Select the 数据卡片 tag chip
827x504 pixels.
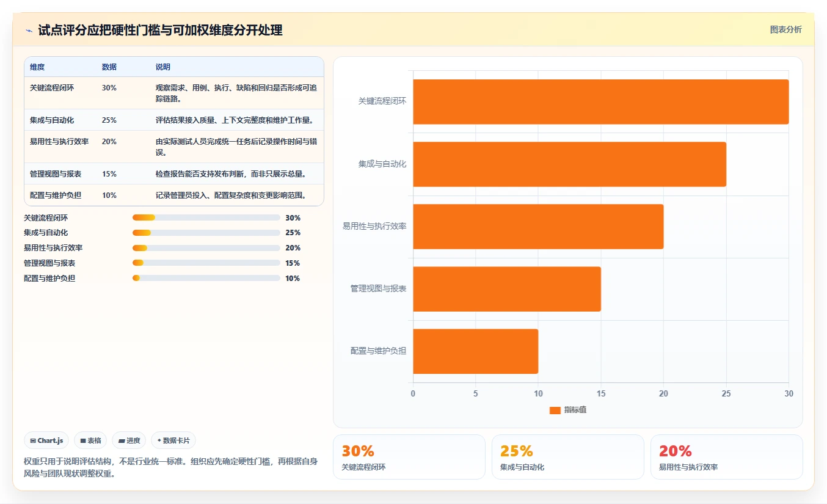coord(173,440)
